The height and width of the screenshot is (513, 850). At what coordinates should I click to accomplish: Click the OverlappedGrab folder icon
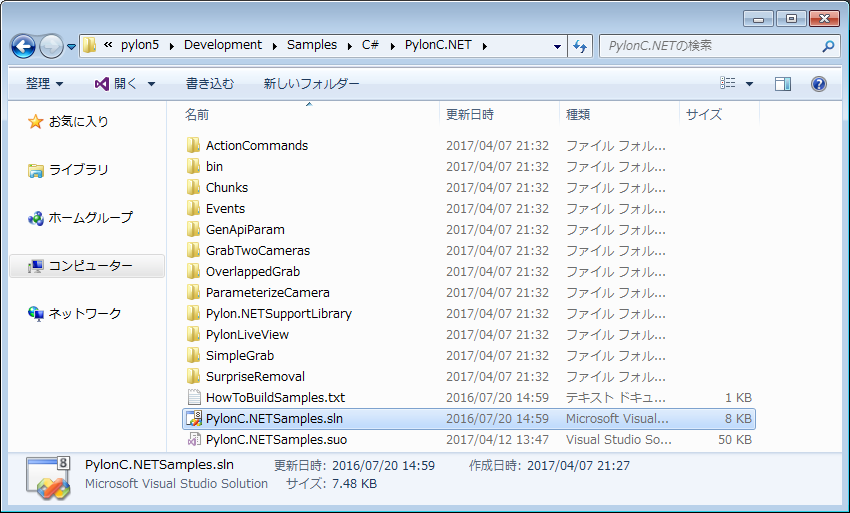pyautogui.click(x=194, y=271)
